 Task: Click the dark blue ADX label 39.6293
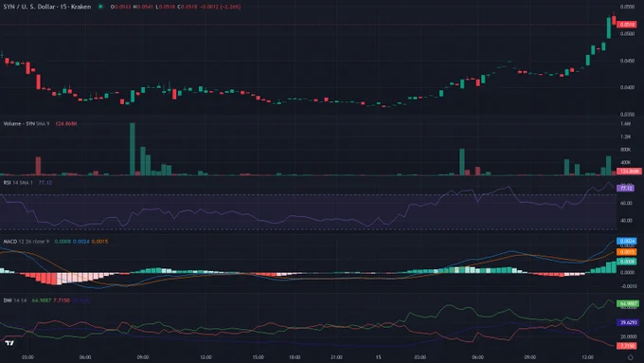coord(628,322)
